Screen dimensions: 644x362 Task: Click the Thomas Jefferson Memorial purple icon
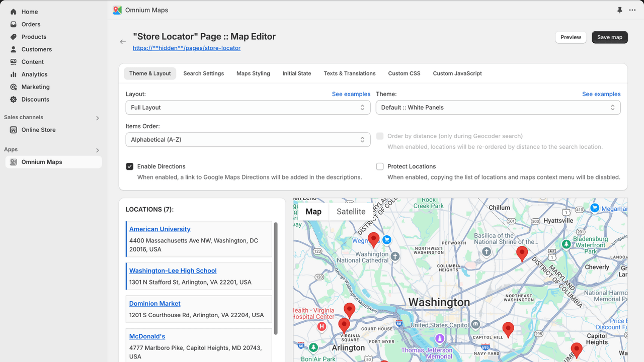coord(440,338)
